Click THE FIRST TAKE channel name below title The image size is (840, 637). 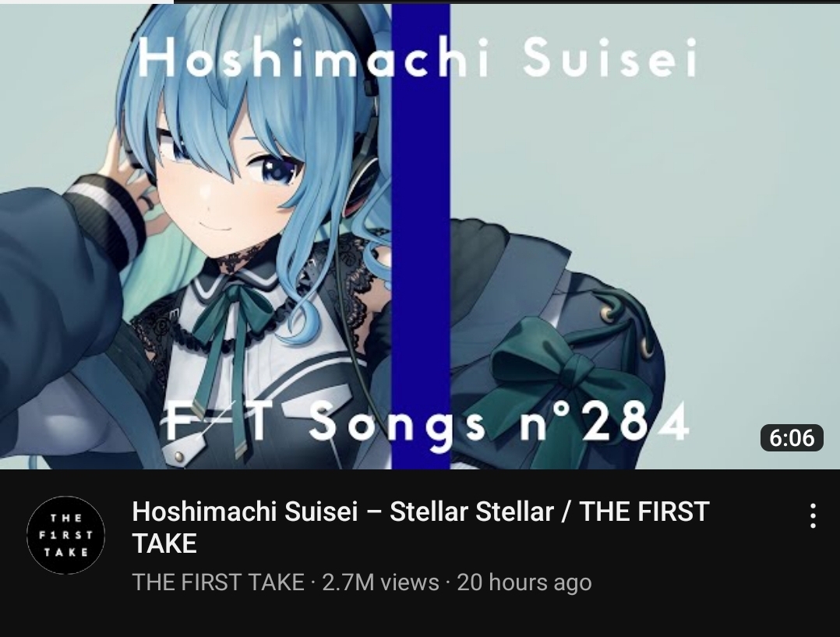coord(218,582)
